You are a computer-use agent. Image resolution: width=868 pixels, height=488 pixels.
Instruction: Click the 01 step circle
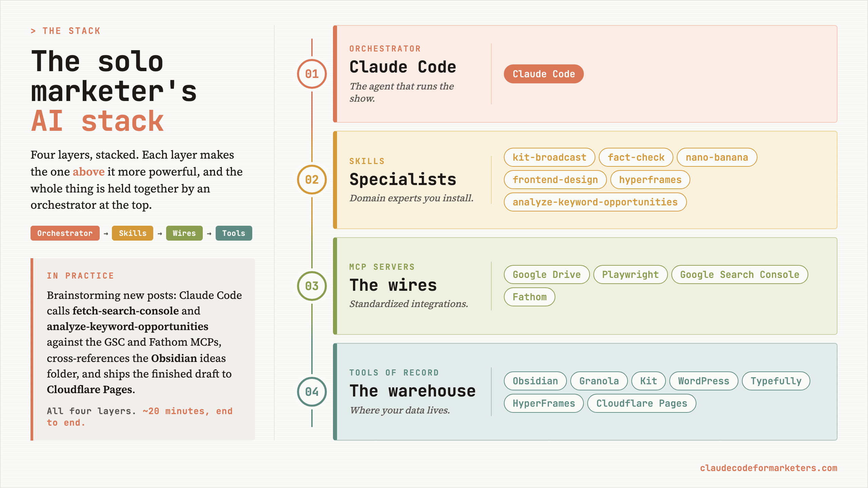(x=312, y=74)
